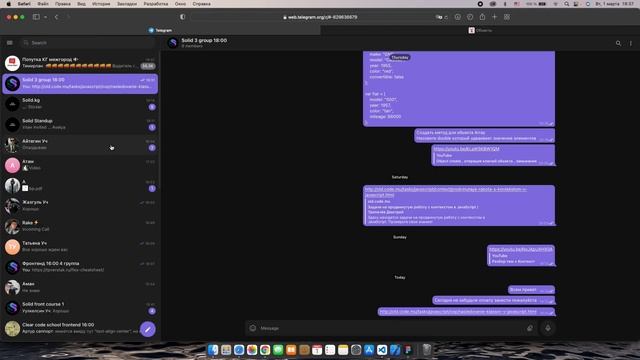Screen dimensions: 640x360
Task: Toggle Safari sidebar icon
Action: tap(36, 17)
